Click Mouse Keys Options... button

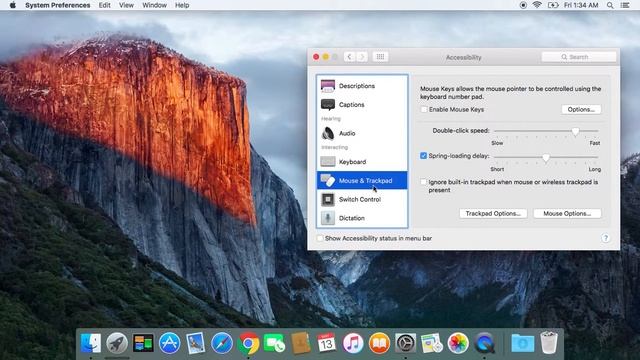581,109
